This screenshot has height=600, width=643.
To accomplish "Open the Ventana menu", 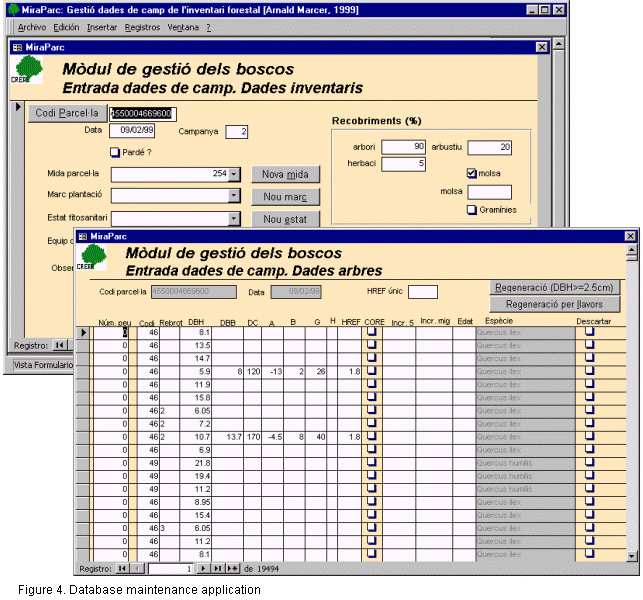I will tap(183, 27).
